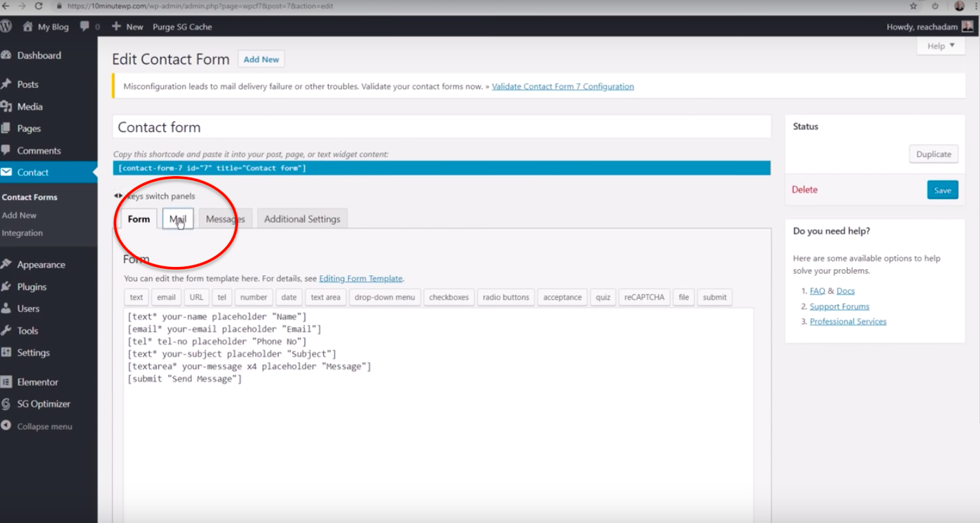Open the Messages tab
Image resolution: width=980 pixels, height=523 pixels.
(226, 219)
